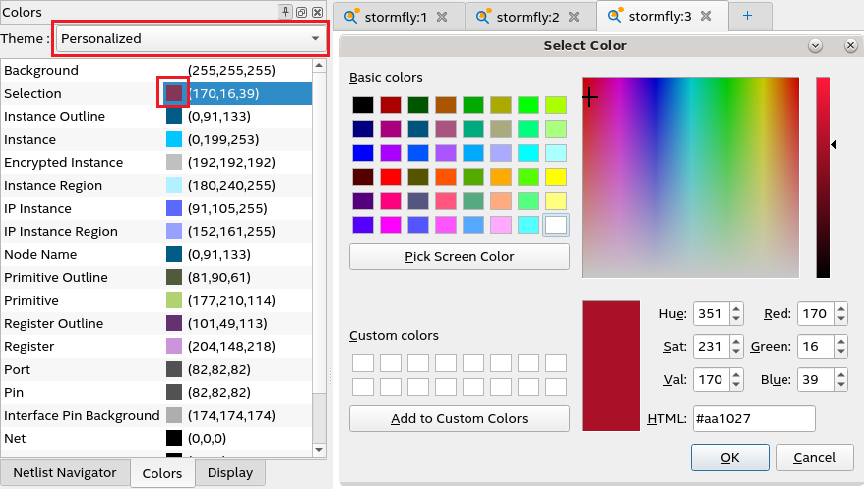Pin the Colors panel
The width and height of the screenshot is (864, 489).
tap(285, 12)
